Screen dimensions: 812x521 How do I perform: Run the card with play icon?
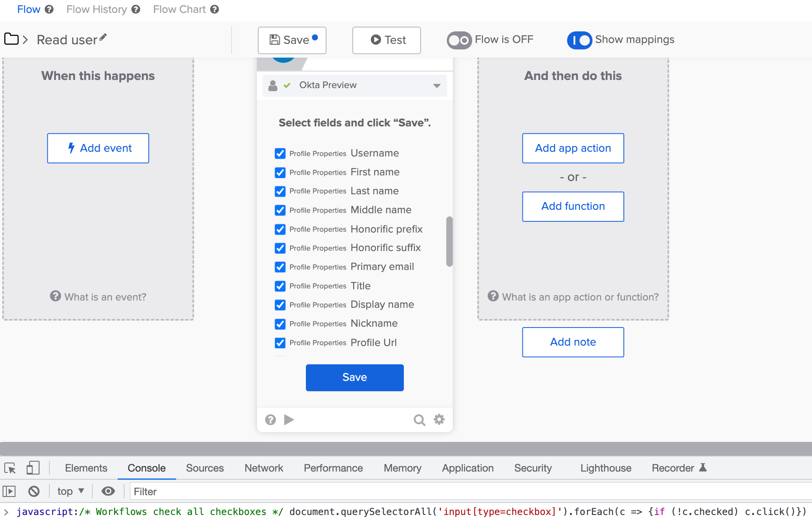pyautogui.click(x=289, y=420)
